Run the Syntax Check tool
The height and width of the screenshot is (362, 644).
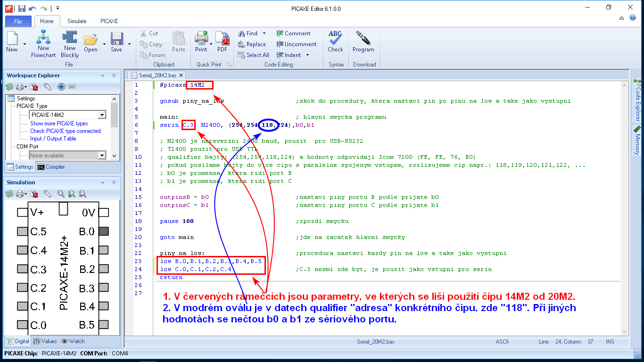335,42
